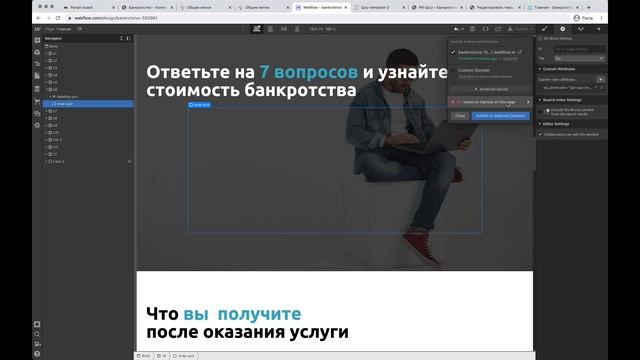640x360 pixels.
Task: Toggle Collaborators can edit this element checkbox
Action: click(540, 134)
